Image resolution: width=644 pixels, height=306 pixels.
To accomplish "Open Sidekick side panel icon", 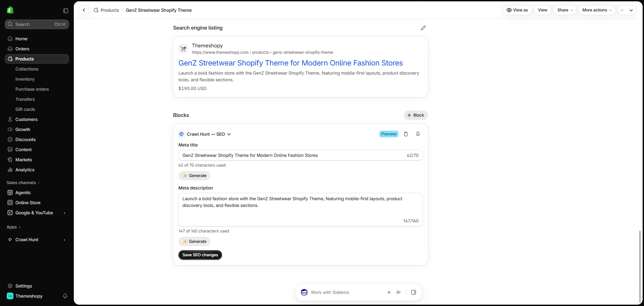I will click(x=414, y=292).
